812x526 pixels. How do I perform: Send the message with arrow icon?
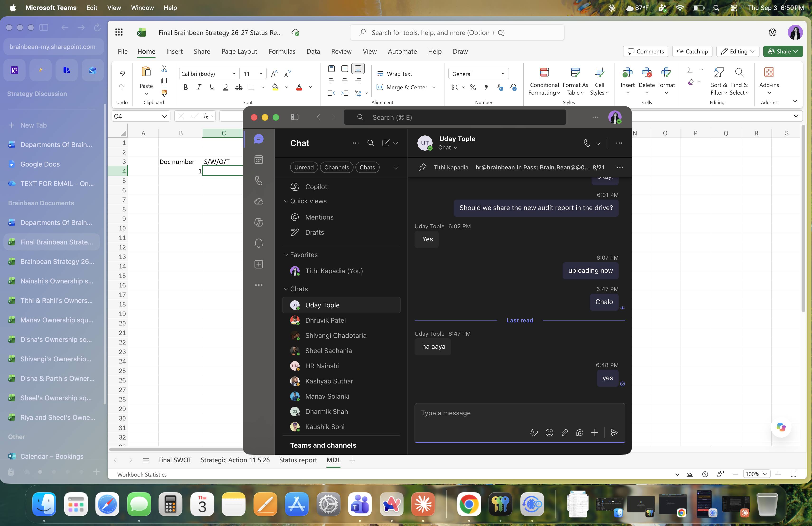coord(614,432)
